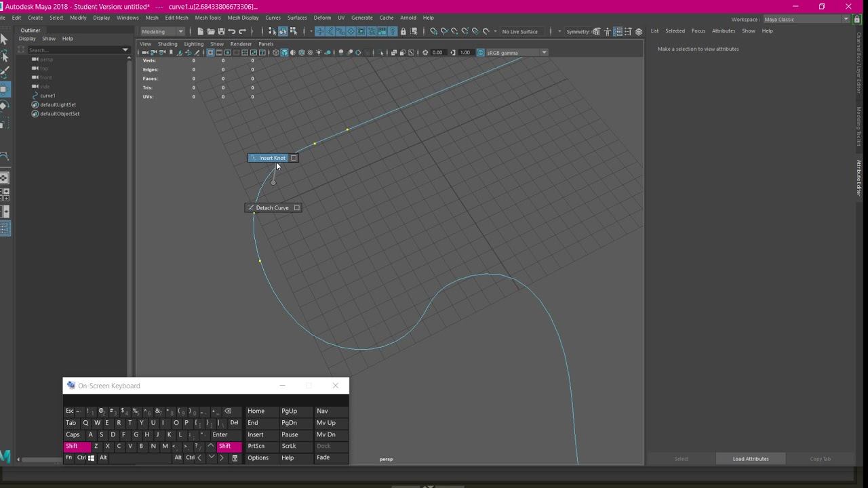Expand the sRGB gamma view transform dropdown
The height and width of the screenshot is (488, 868).
click(x=544, y=52)
